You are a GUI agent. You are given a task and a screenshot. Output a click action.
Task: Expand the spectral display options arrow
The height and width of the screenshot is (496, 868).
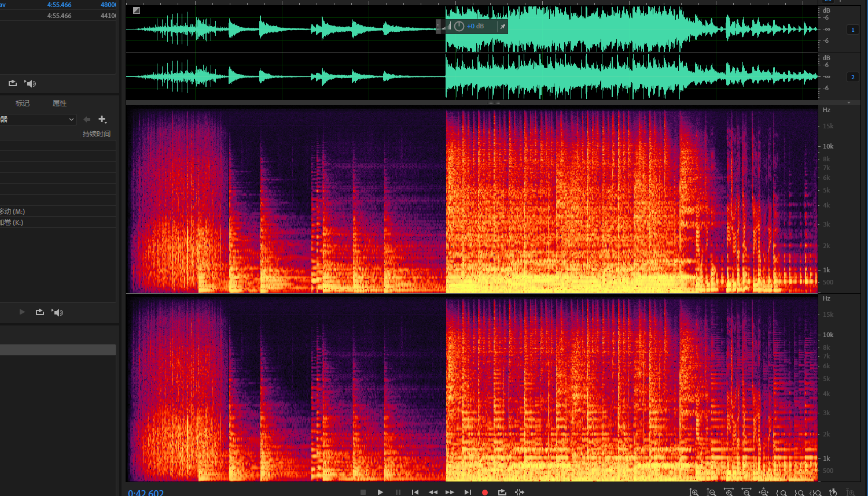tap(849, 103)
